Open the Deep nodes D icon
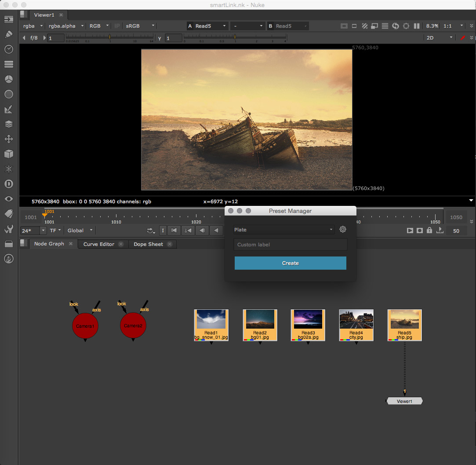The image size is (476, 465). [8, 184]
